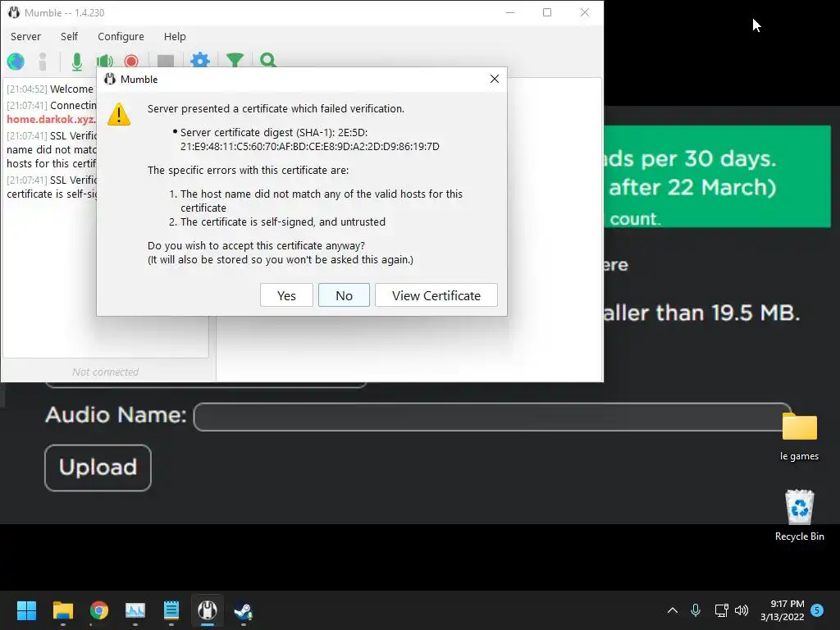Click the self-signed certificate error line
The image size is (840, 630).
282,221
